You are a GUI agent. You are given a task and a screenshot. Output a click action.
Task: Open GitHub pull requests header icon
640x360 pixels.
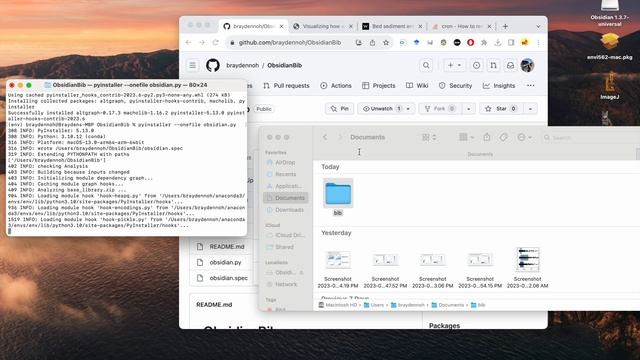point(493,65)
